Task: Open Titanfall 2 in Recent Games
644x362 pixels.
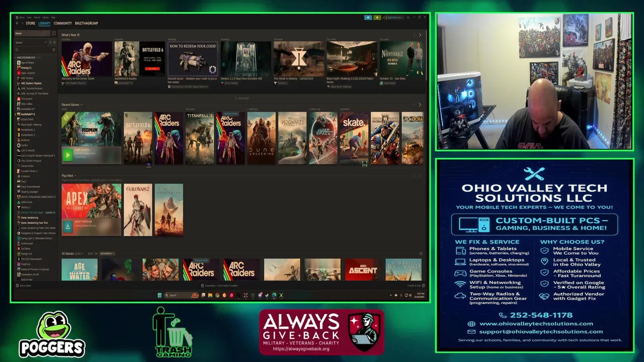Action: pos(199,138)
